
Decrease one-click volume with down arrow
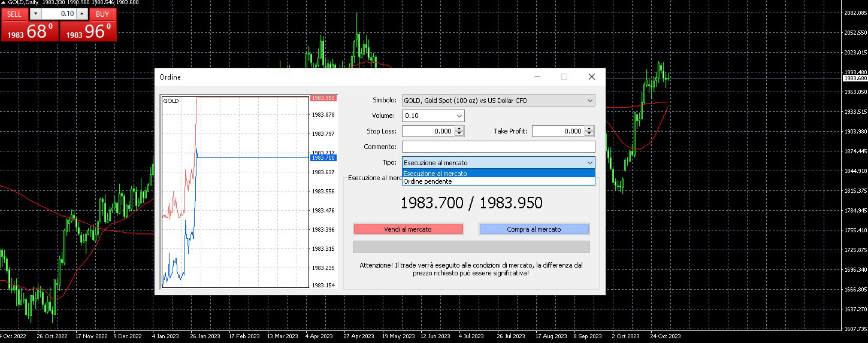pyautogui.click(x=35, y=14)
